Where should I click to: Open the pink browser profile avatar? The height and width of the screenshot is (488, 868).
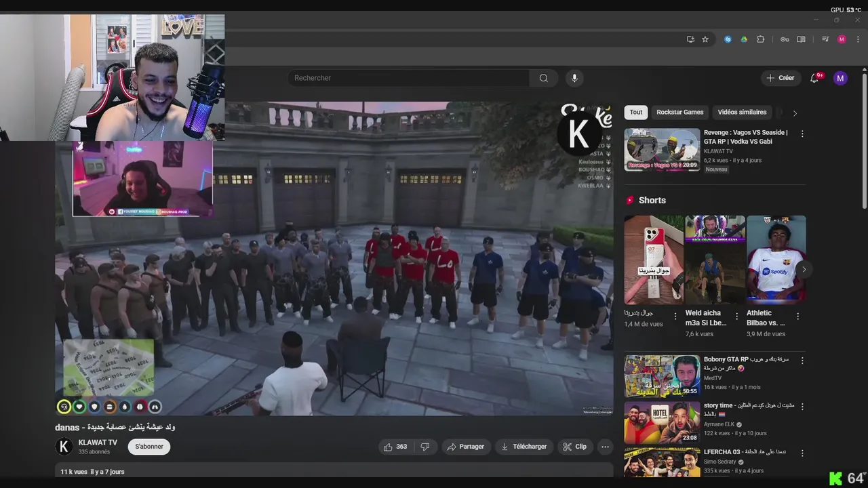[842, 39]
